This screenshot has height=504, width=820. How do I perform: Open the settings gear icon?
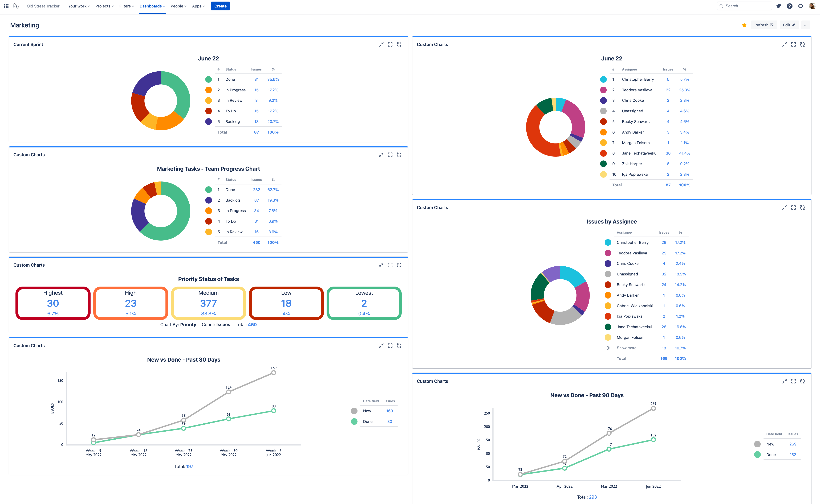pyautogui.click(x=801, y=6)
